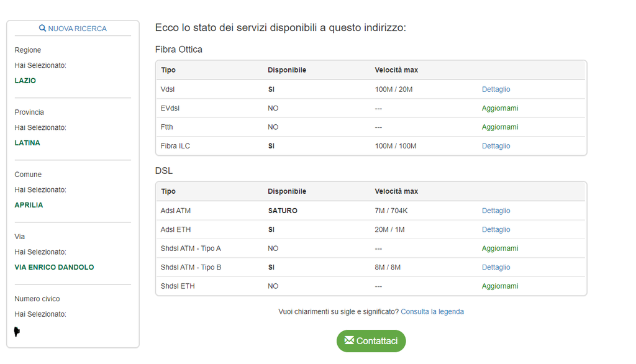Open Dettaglio for the Vdsl row
This screenshot has height=364, width=636.
pos(496,89)
